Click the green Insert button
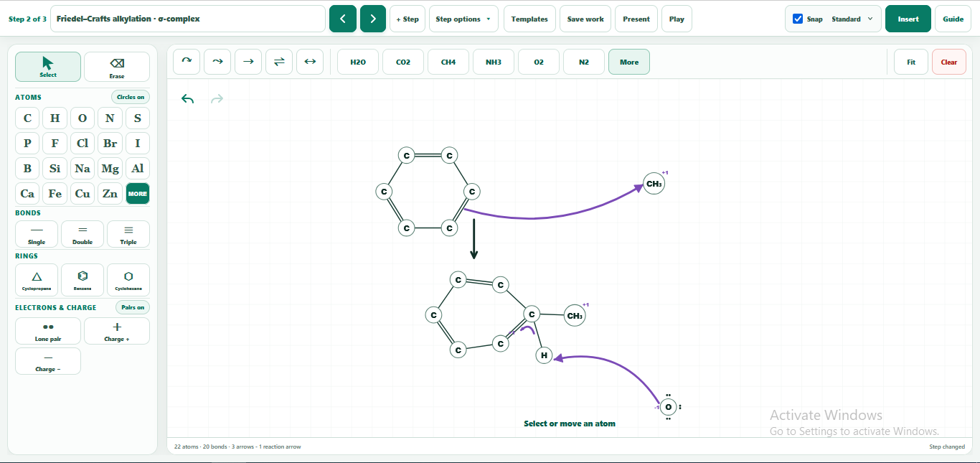Viewport: 980px width, 463px height. pyautogui.click(x=908, y=19)
